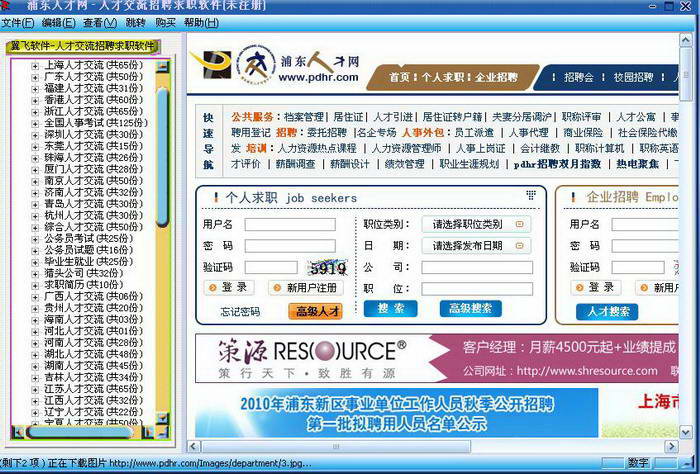Image resolution: width=700 pixels, height=474 pixels.
Task: Open the 购买 menu
Action: pos(165,22)
